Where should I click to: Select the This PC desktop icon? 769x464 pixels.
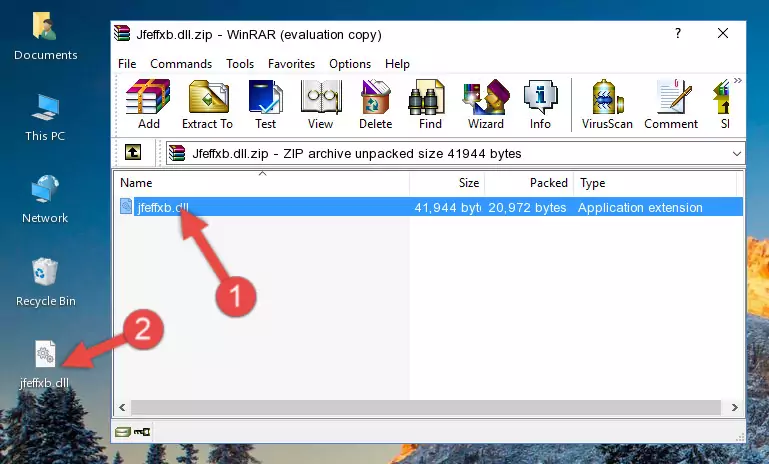[x=45, y=118]
